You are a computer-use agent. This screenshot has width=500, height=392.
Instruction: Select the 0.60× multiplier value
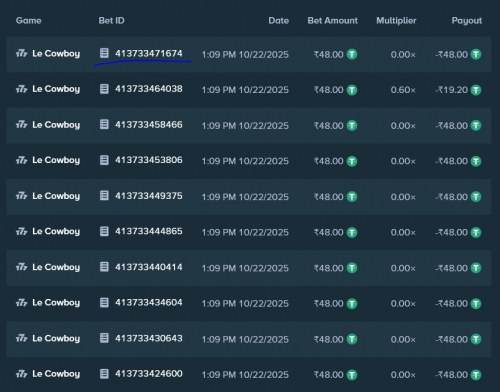click(x=403, y=90)
